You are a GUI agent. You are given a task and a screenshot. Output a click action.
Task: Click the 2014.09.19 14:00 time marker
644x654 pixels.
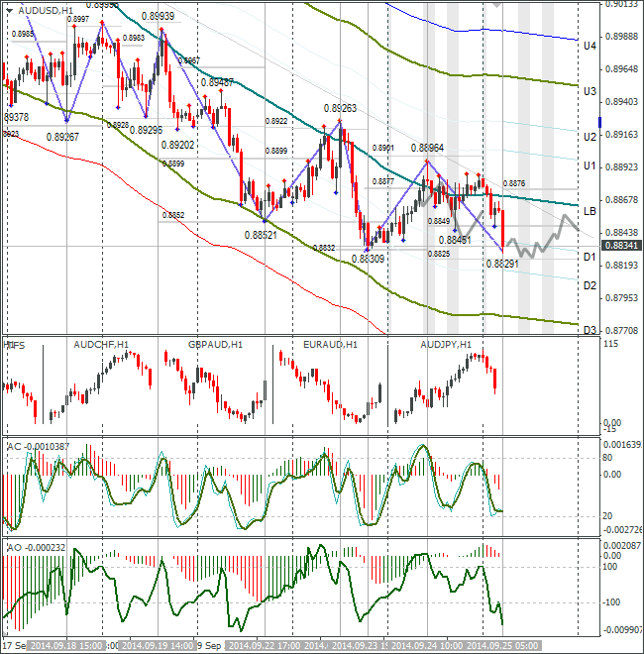[x=158, y=646]
